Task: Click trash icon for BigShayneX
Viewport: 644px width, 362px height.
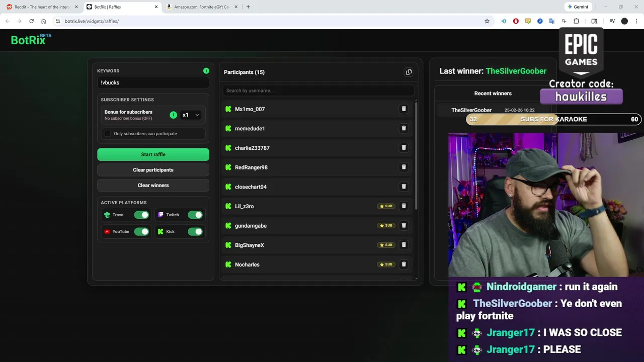Action: pos(404,245)
